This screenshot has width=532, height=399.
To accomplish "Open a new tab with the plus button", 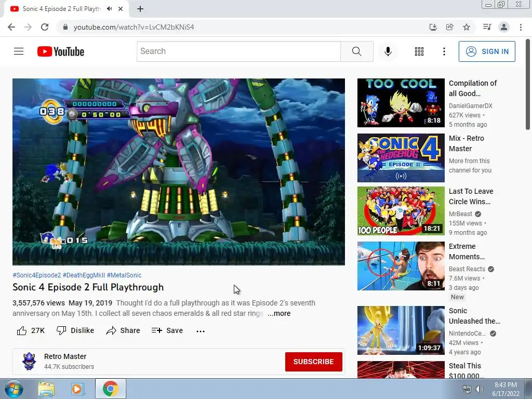I will tap(140, 9).
